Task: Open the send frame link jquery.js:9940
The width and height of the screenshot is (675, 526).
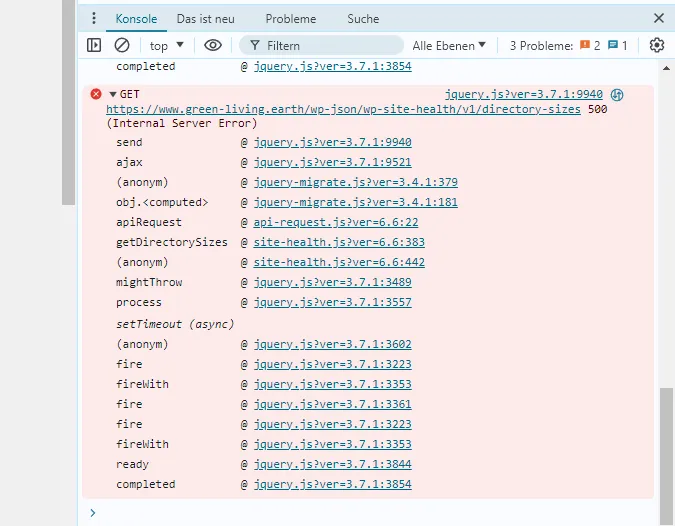Action: coord(332,142)
